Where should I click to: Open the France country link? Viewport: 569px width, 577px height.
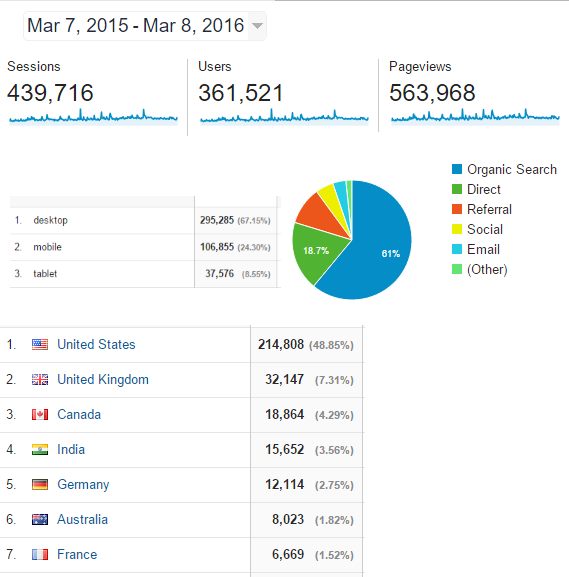[x=77, y=554]
